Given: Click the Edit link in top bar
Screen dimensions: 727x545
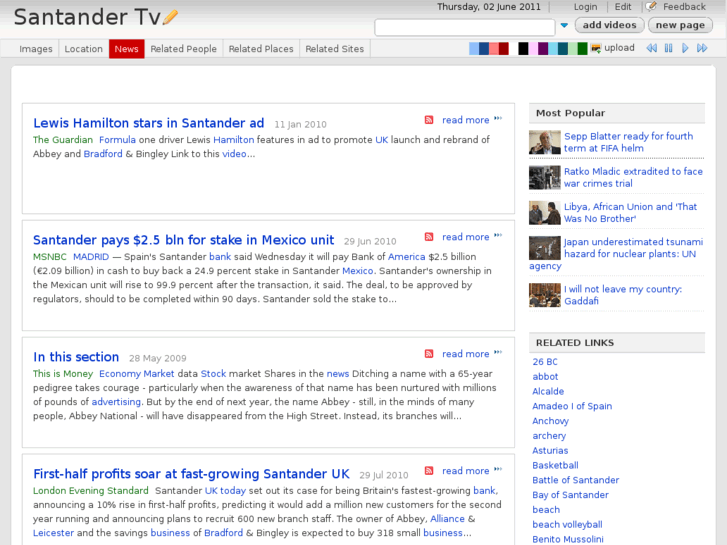Looking at the screenshot, I should pos(623,6).
